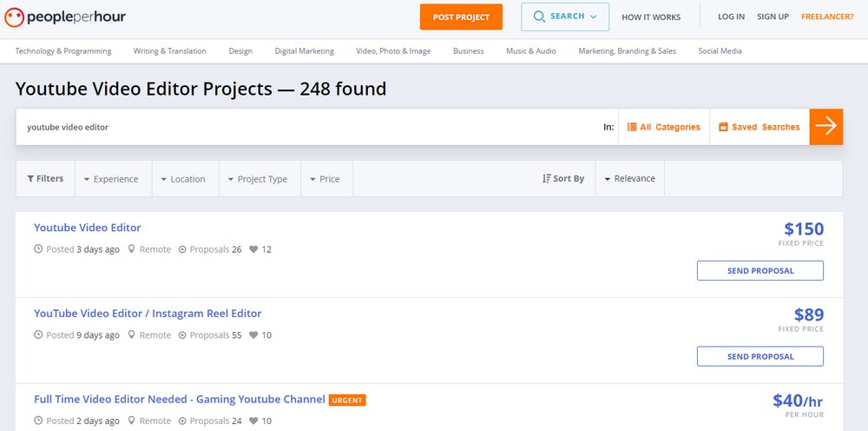The height and width of the screenshot is (431, 868).
Task: Open How It Works page
Action: tap(651, 17)
